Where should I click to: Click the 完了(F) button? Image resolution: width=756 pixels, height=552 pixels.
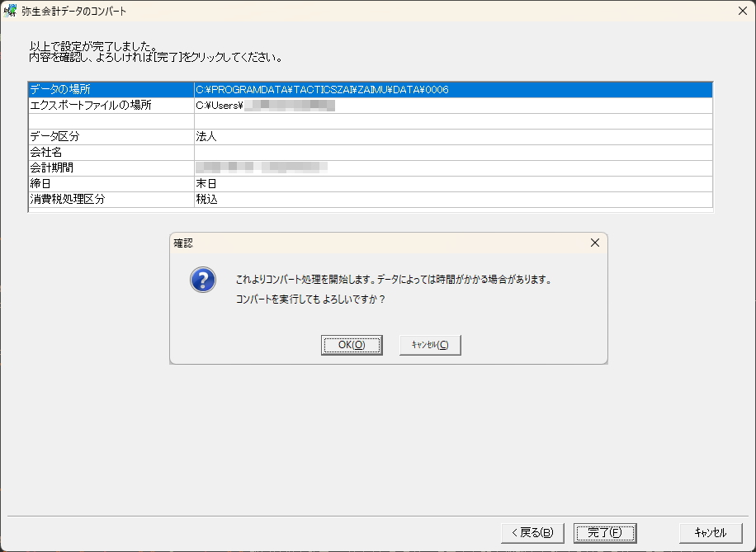click(605, 533)
